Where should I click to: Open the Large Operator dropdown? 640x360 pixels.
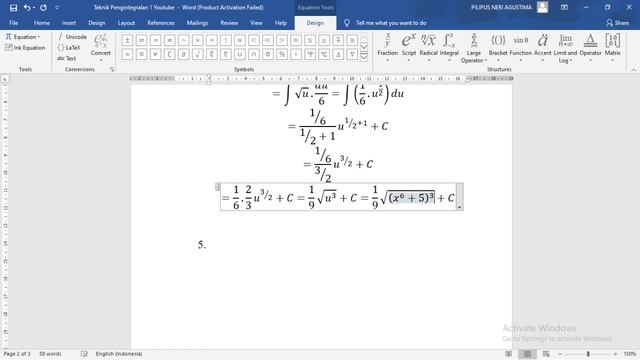pyautogui.click(x=473, y=48)
